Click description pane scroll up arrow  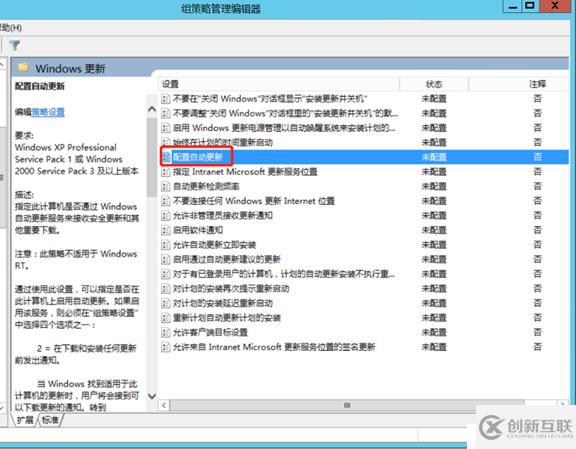click(152, 109)
